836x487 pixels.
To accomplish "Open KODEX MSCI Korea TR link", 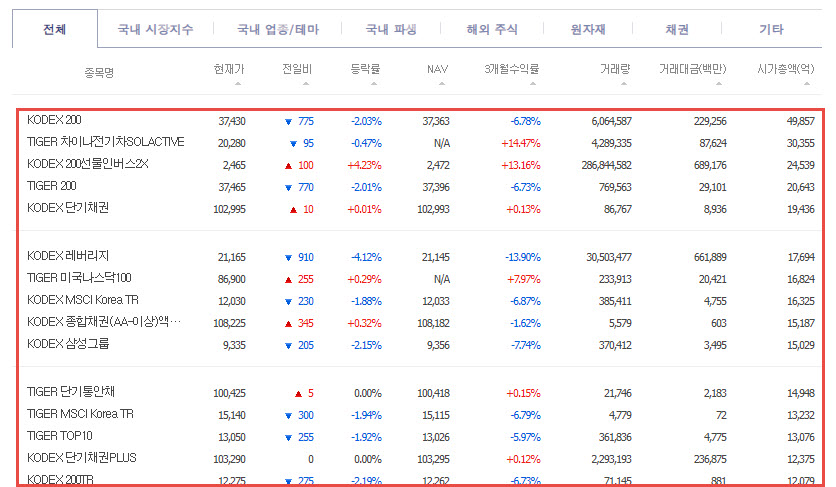I will pos(83,300).
